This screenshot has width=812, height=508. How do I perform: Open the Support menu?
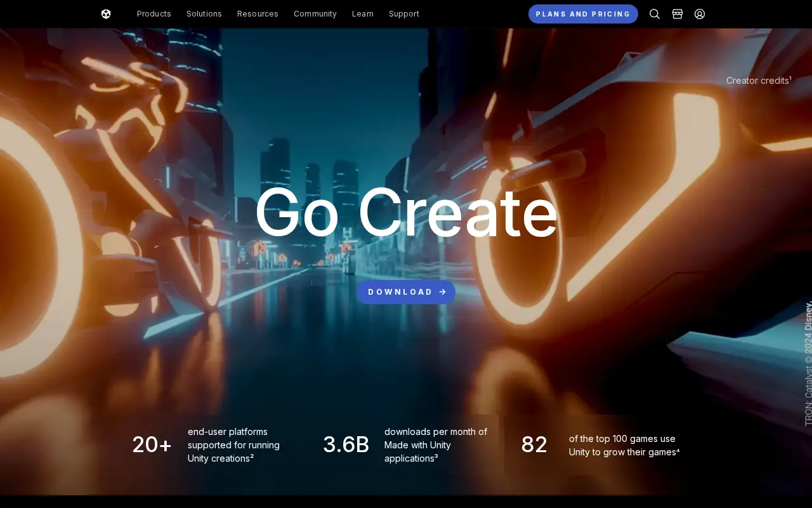point(404,14)
